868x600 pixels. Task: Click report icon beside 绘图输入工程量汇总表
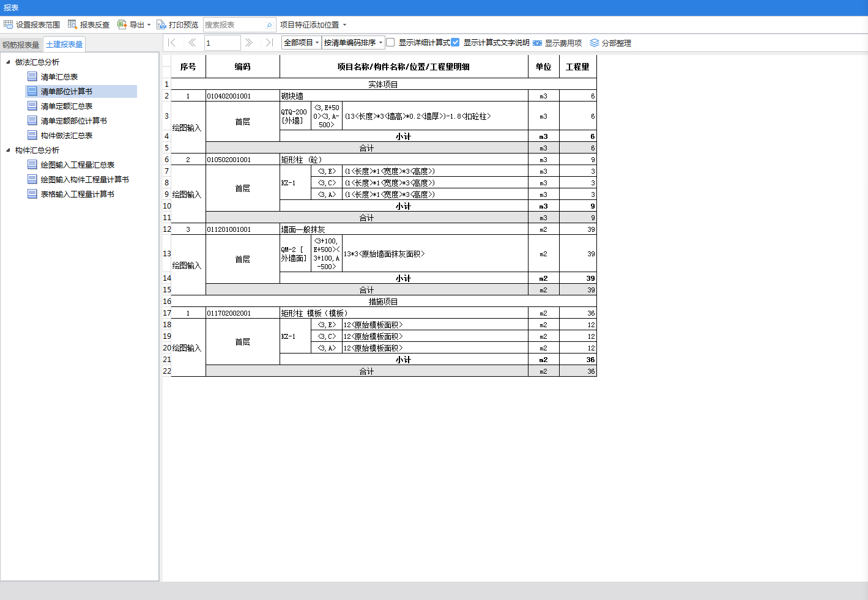32,165
